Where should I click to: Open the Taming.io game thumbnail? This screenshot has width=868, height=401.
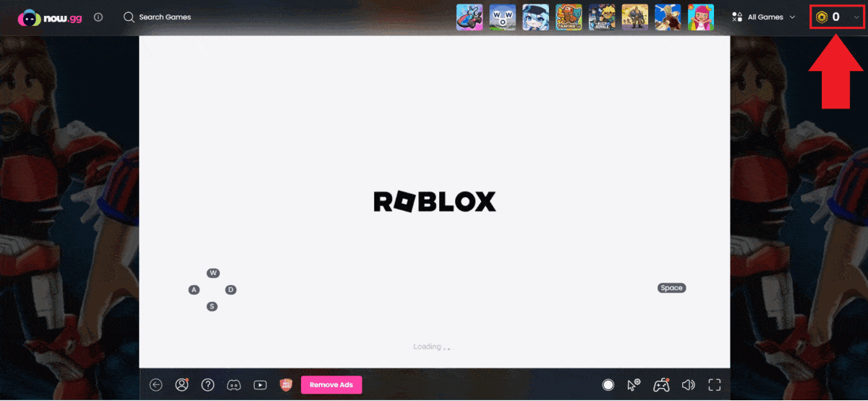[x=569, y=17]
